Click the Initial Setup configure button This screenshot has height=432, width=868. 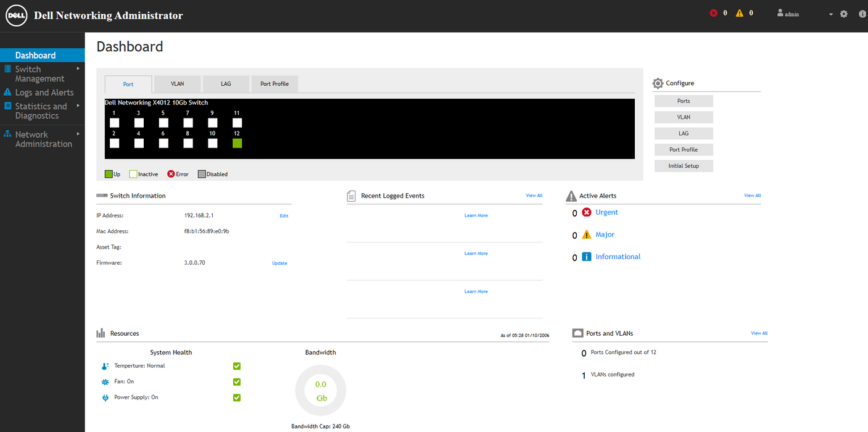[x=684, y=166]
